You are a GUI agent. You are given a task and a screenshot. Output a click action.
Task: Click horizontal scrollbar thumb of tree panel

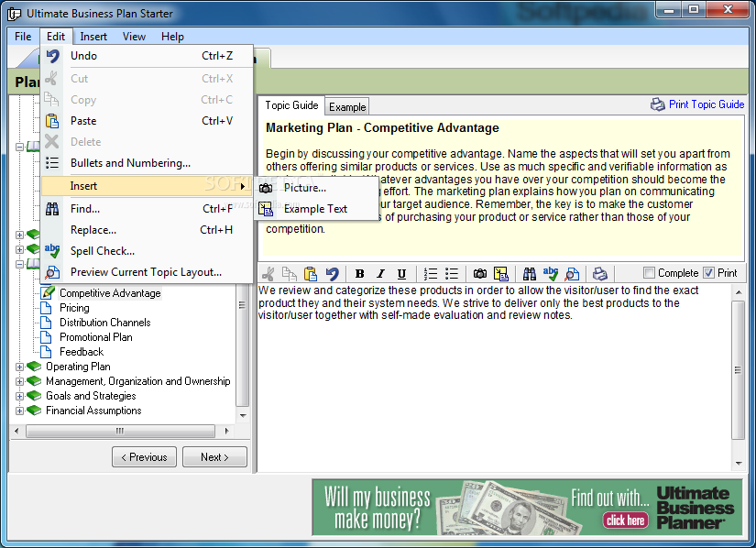tap(120, 431)
